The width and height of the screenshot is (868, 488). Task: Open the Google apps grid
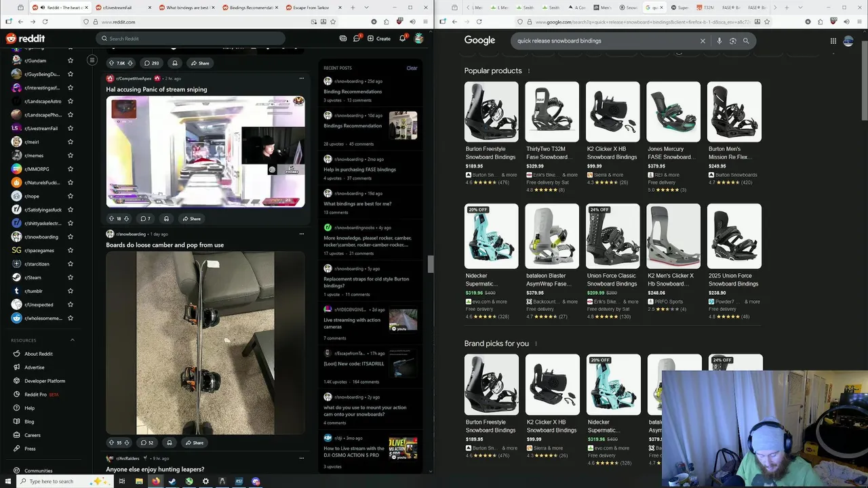[833, 41]
